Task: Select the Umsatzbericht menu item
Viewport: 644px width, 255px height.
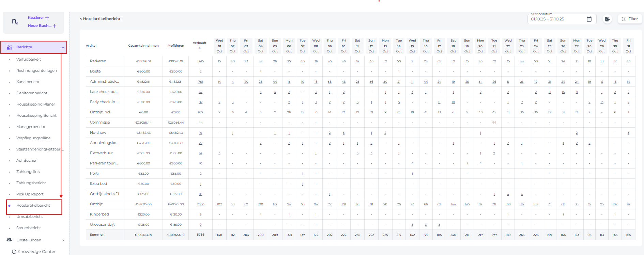Action: 30,217
